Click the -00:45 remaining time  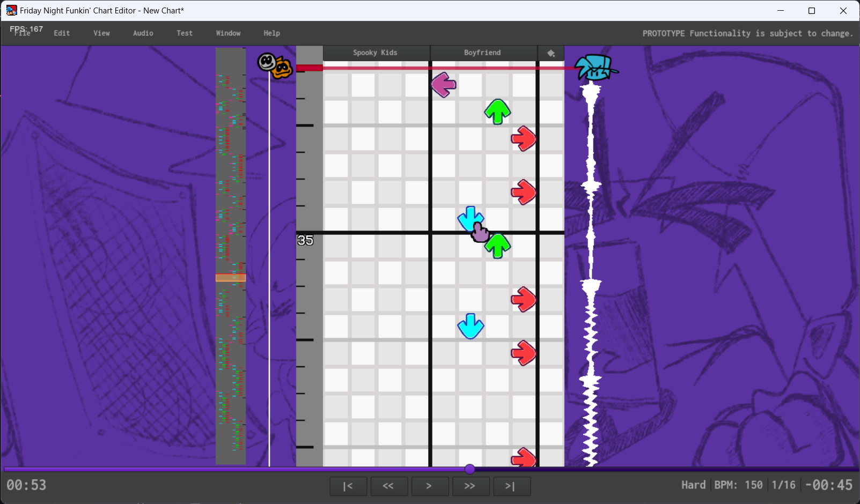(x=829, y=485)
